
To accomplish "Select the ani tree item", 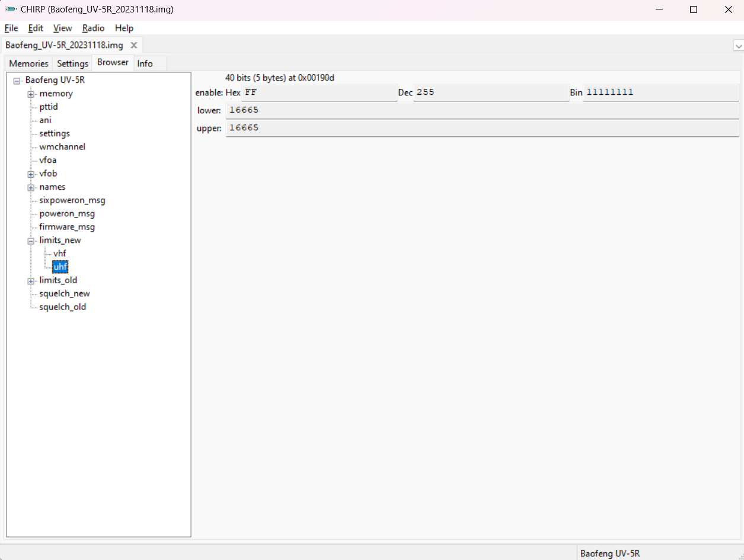I will (x=46, y=120).
